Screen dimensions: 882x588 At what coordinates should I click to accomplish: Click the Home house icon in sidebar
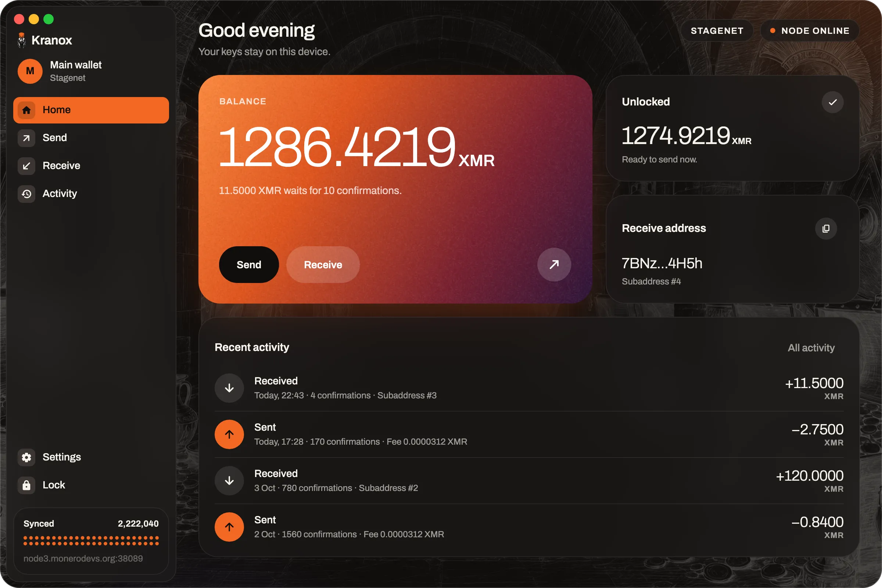click(26, 110)
